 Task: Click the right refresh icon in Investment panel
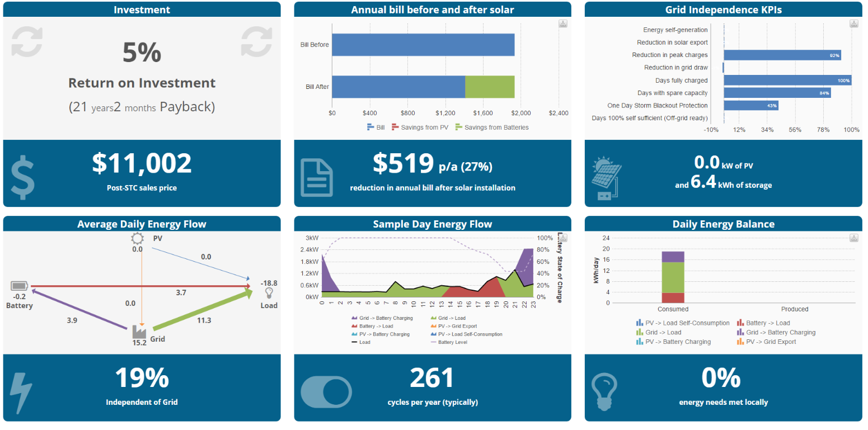256,42
